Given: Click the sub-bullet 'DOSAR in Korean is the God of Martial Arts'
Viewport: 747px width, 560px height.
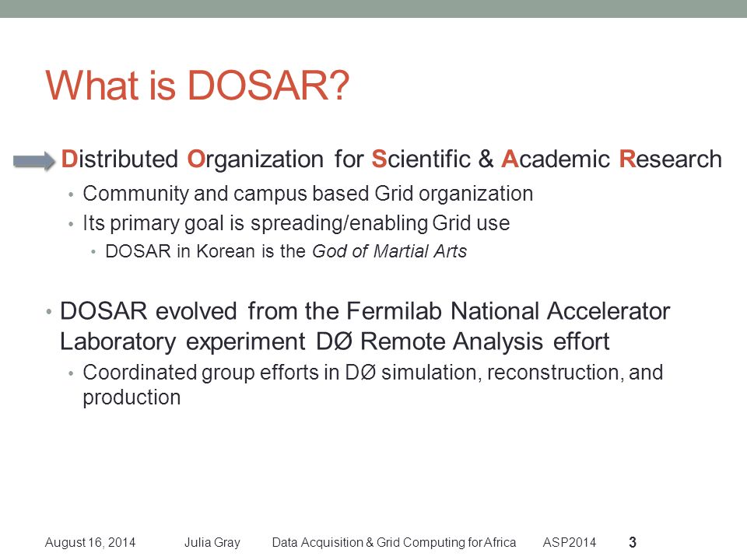Looking at the screenshot, I should [286, 251].
